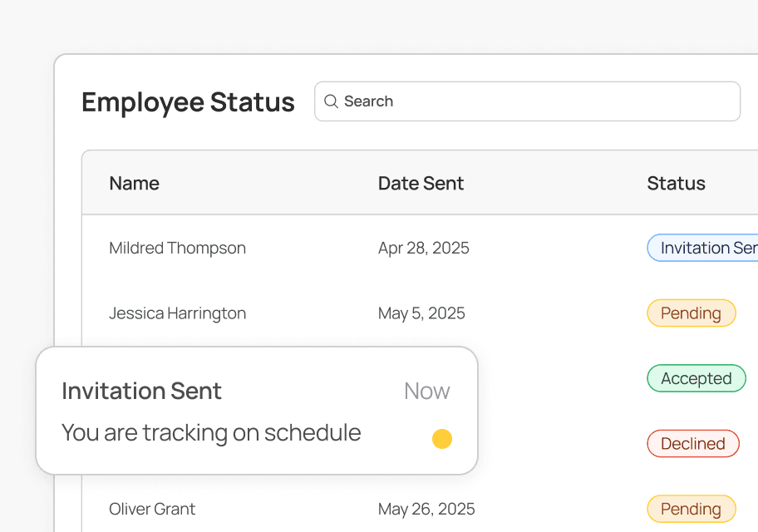Click the Now timestamp in the notification

pos(427,391)
